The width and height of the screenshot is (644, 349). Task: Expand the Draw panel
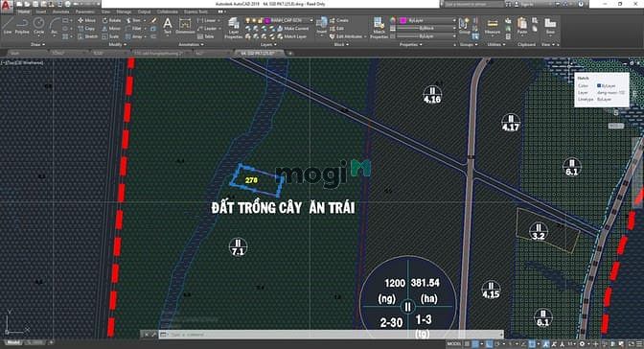(x=37, y=44)
